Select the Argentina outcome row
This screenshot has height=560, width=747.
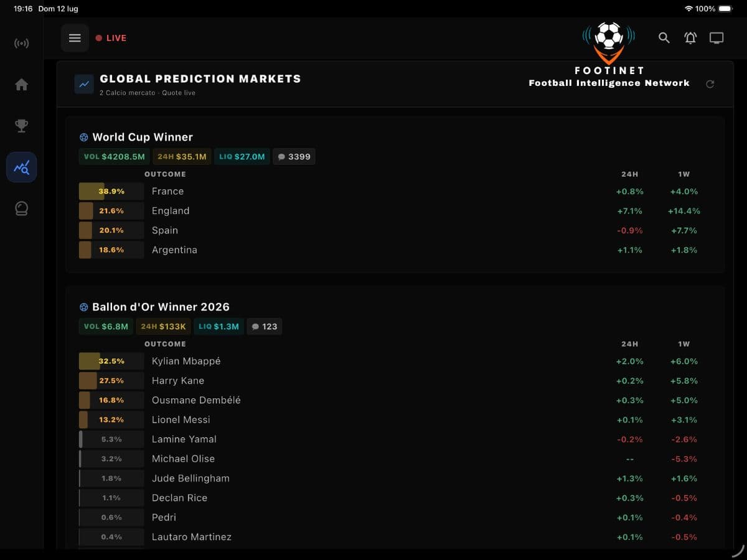pos(395,250)
